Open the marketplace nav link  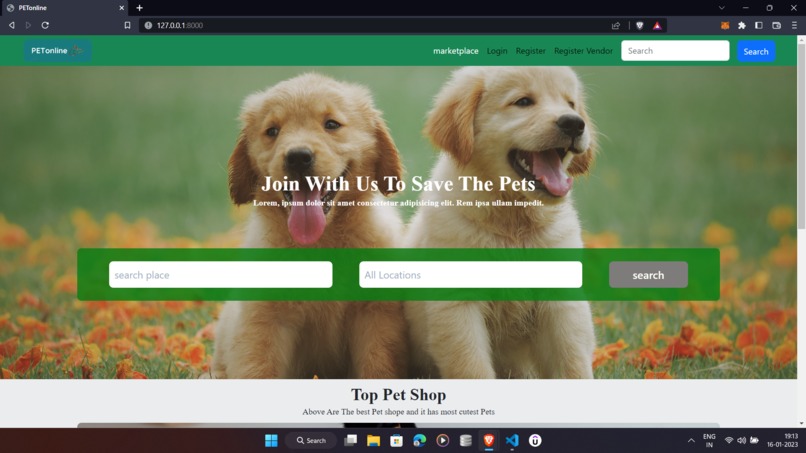455,51
